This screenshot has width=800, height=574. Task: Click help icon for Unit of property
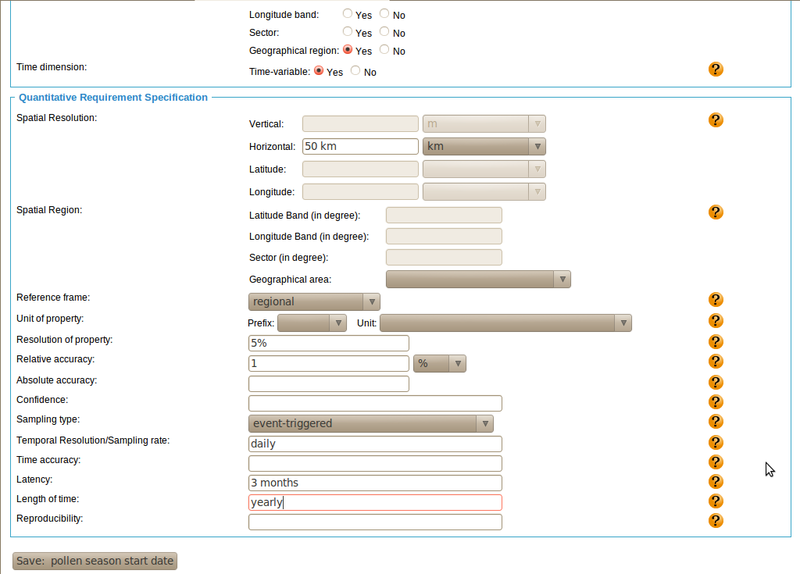tap(715, 321)
